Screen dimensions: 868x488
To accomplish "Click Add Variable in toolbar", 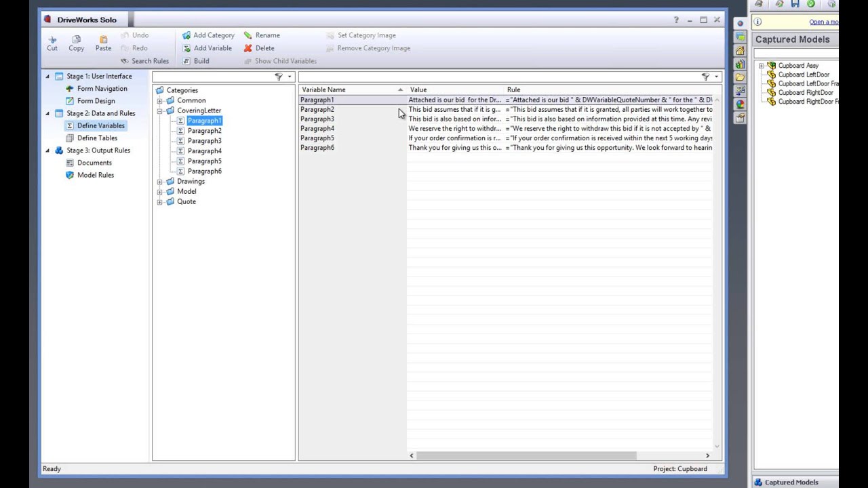I will click(206, 48).
